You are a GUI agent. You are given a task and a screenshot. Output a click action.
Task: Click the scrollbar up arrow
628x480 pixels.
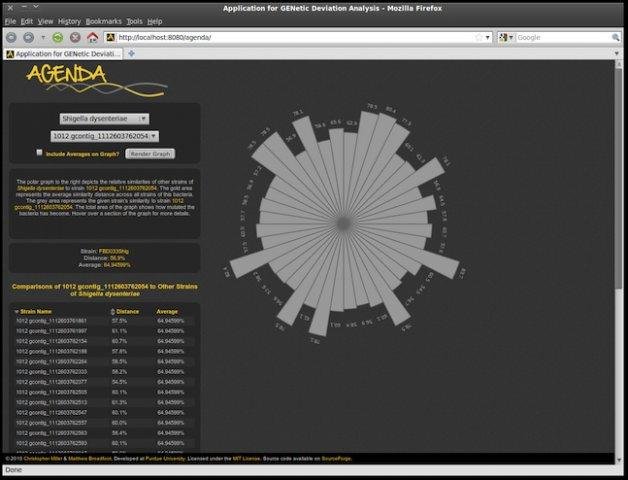(x=619, y=64)
